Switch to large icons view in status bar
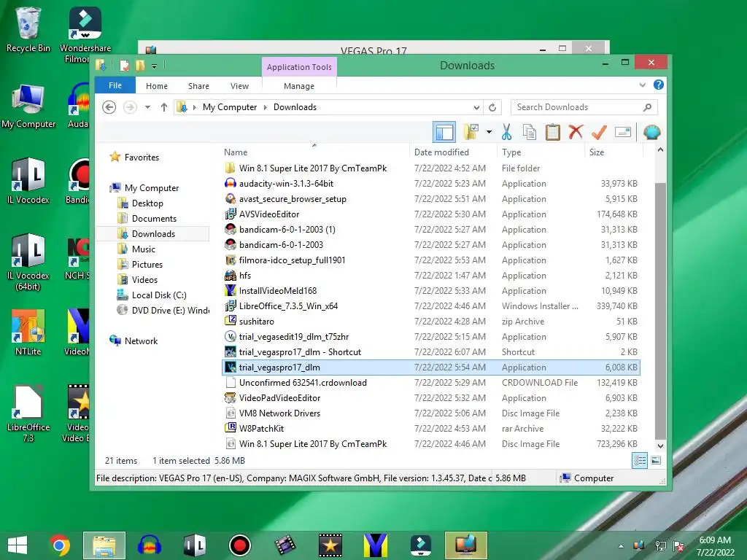747x560 pixels. [656, 461]
